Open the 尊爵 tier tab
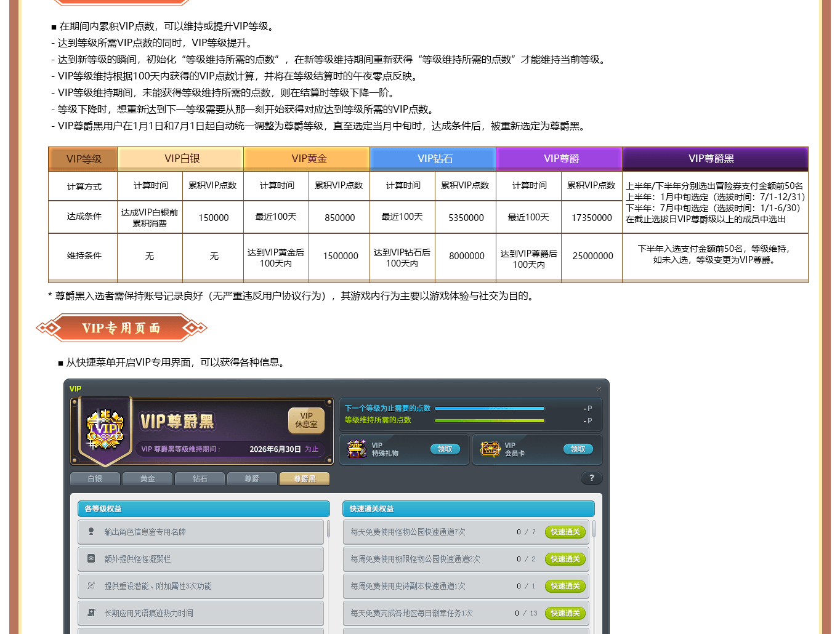 tap(252, 478)
